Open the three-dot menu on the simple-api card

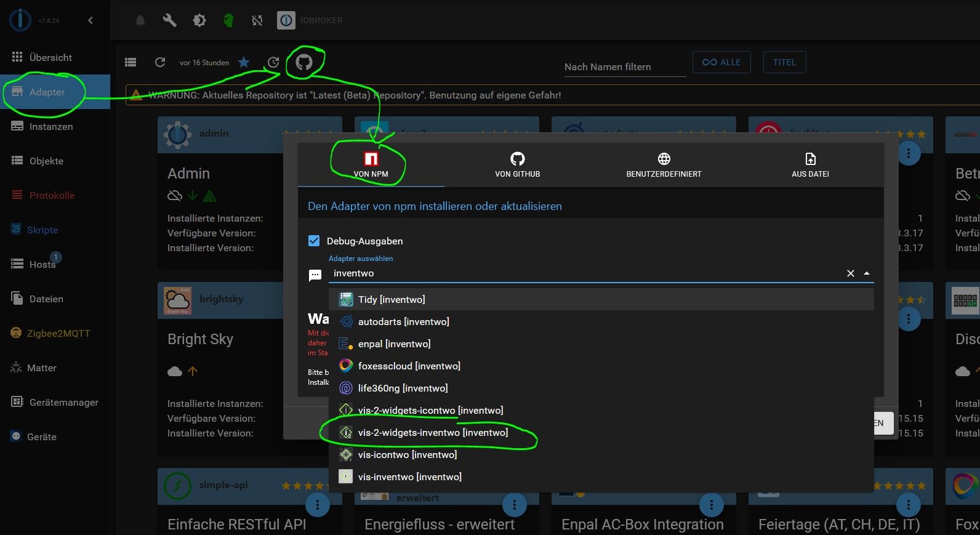(x=318, y=505)
